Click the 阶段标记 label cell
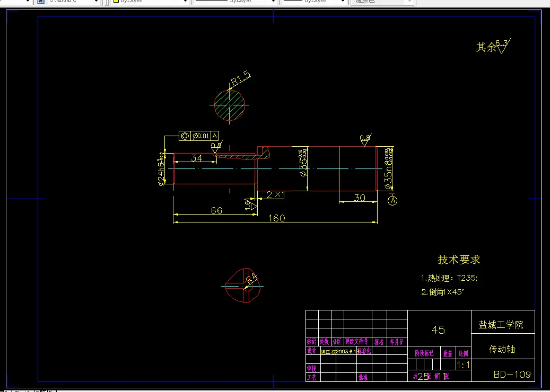Viewport: 550px width, 392px height. [424, 353]
